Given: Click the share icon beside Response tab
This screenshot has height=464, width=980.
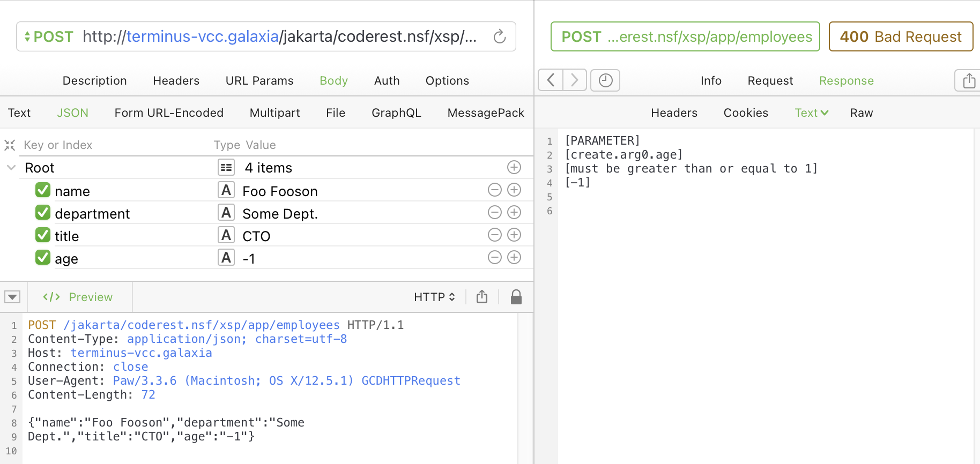Looking at the screenshot, I should pyautogui.click(x=968, y=80).
